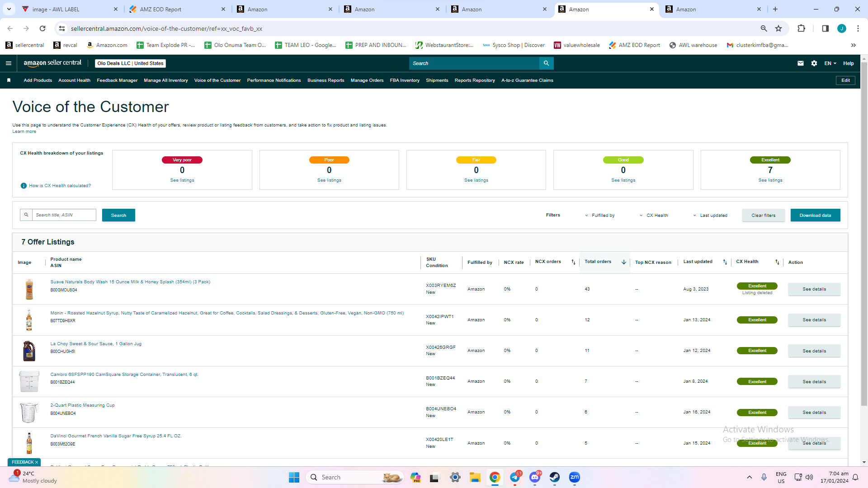The image size is (868, 488).
Task: Open Manage All Inventory
Action: tap(166, 80)
